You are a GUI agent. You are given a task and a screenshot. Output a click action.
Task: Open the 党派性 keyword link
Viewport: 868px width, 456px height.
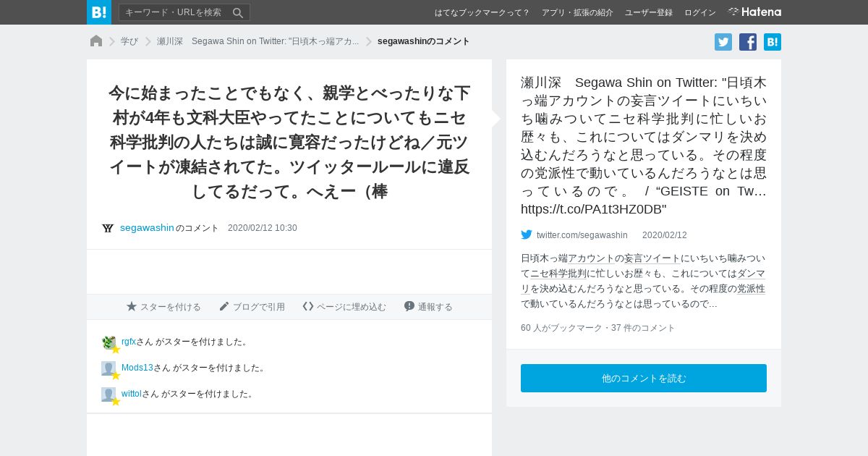[751, 289]
